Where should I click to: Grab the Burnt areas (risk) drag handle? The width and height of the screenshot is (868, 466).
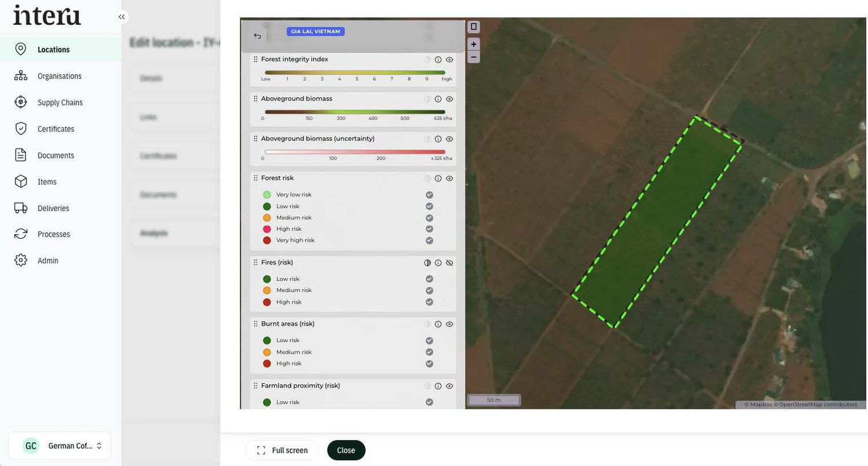click(256, 324)
